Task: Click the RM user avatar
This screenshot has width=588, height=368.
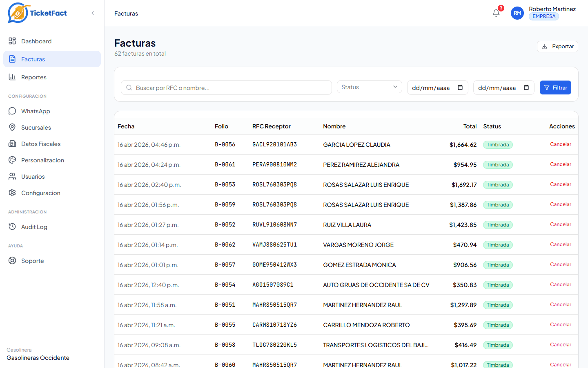Action: pyautogui.click(x=517, y=13)
